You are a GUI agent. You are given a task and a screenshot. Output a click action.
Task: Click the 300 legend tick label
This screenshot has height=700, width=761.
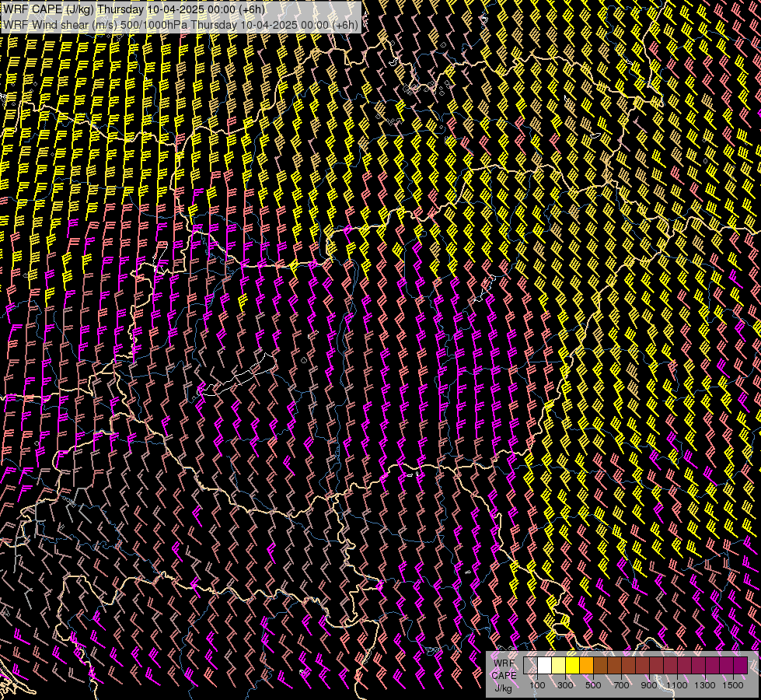pos(565,685)
